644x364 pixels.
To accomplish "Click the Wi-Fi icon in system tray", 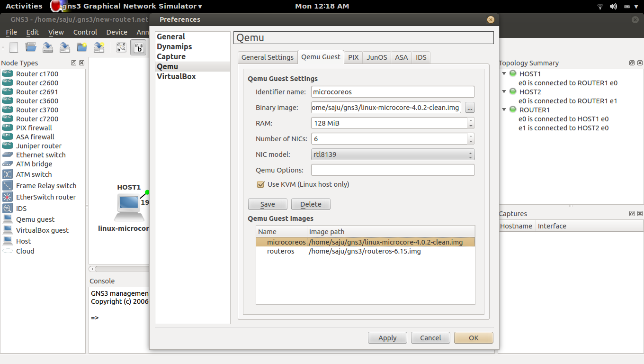I will pyautogui.click(x=600, y=6).
